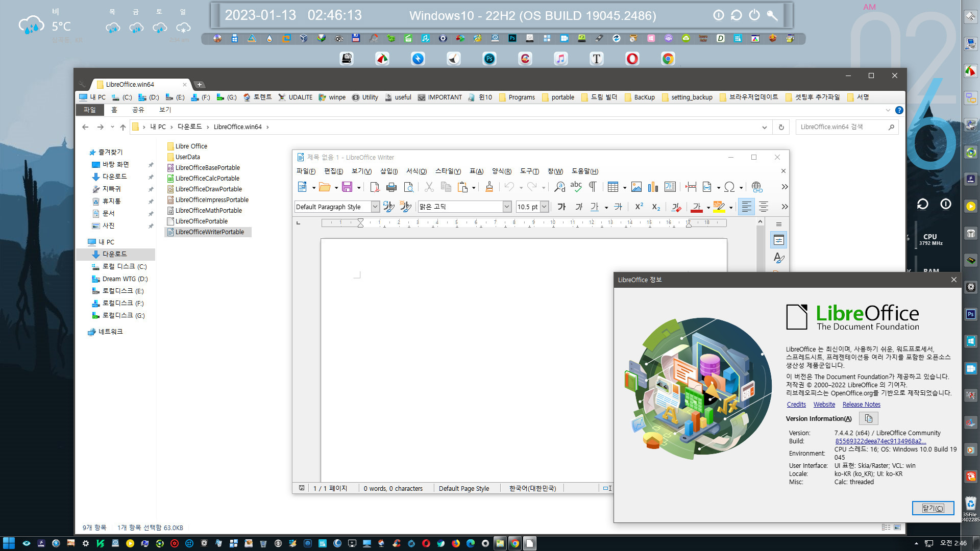The width and height of the screenshot is (980, 551).
Task: Run the spelling check abc icon
Action: tap(576, 187)
